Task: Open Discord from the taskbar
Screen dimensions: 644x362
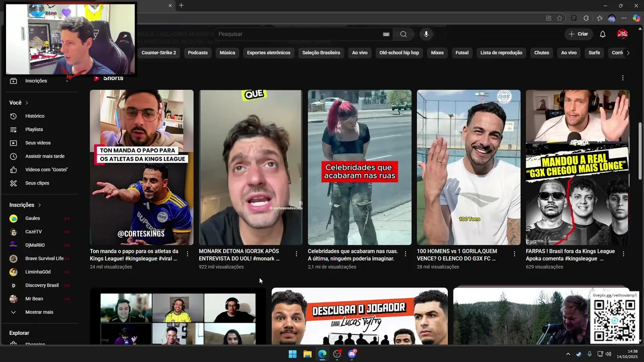Action: click(x=352, y=354)
